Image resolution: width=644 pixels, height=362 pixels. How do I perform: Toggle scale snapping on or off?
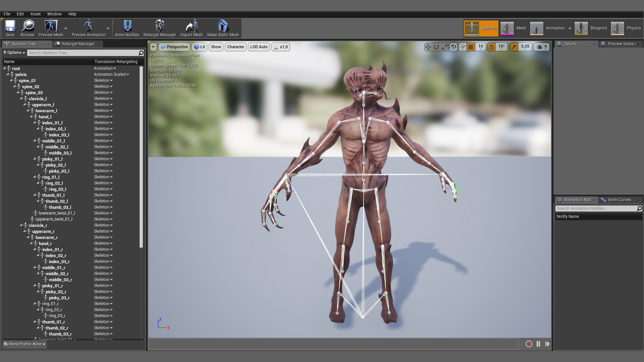(514, 47)
